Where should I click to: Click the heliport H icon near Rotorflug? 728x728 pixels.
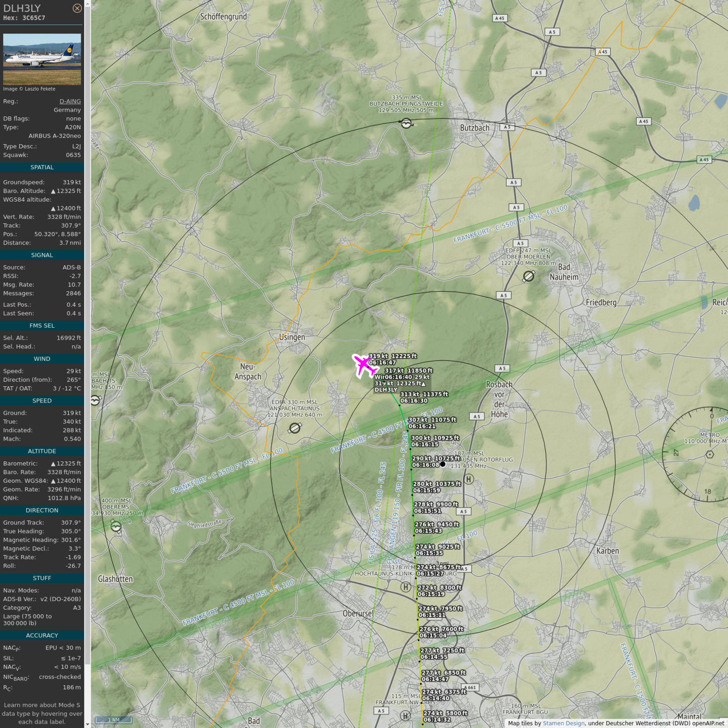pyautogui.click(x=469, y=479)
